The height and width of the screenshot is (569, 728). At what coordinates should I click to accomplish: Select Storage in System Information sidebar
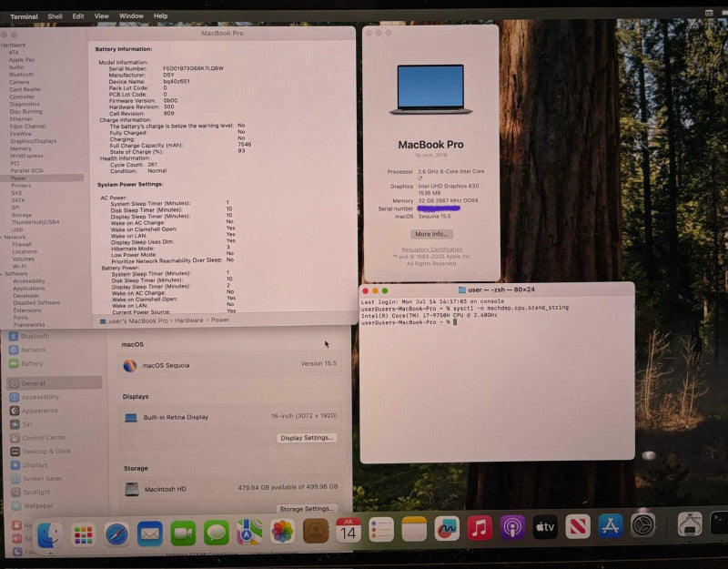(x=22, y=215)
